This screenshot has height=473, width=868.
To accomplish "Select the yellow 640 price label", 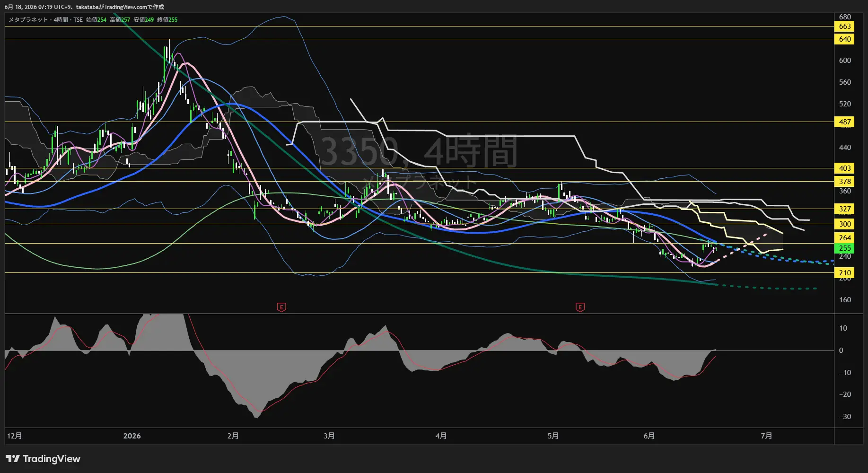I will tap(845, 39).
